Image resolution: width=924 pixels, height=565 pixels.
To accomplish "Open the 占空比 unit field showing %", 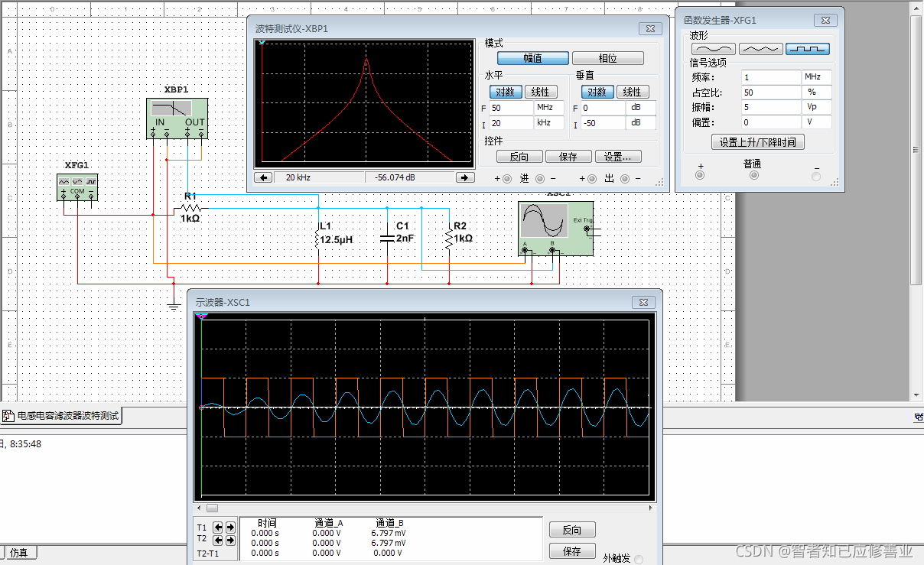I will [817, 93].
